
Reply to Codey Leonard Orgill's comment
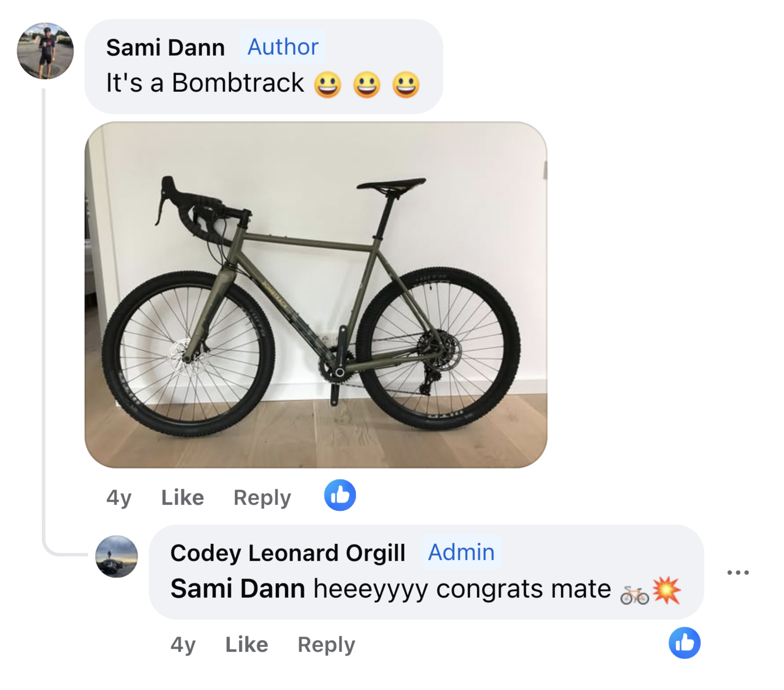coord(326,645)
